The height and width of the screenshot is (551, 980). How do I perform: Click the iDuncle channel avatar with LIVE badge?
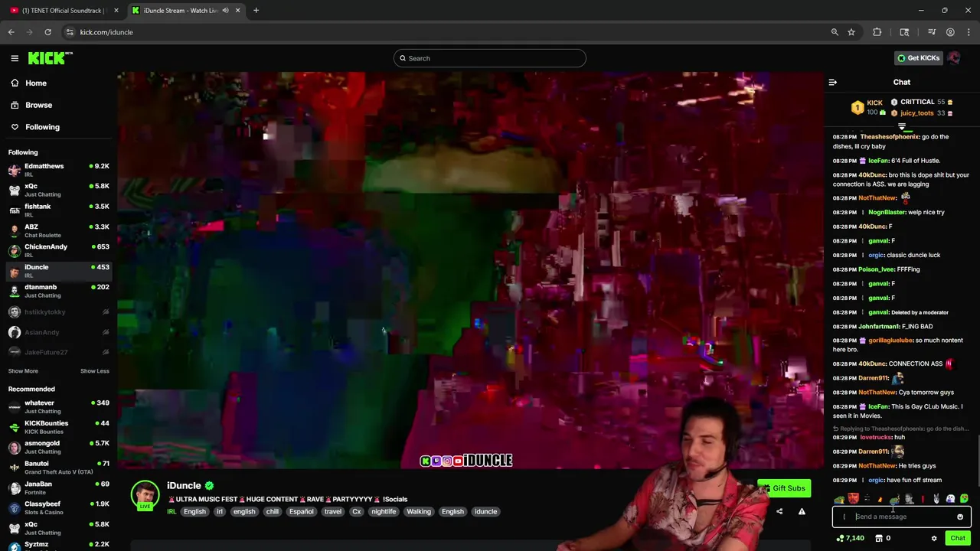click(145, 496)
